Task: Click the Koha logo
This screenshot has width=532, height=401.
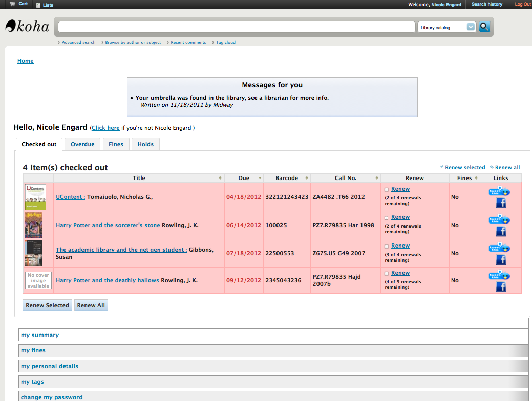Action: (x=28, y=27)
